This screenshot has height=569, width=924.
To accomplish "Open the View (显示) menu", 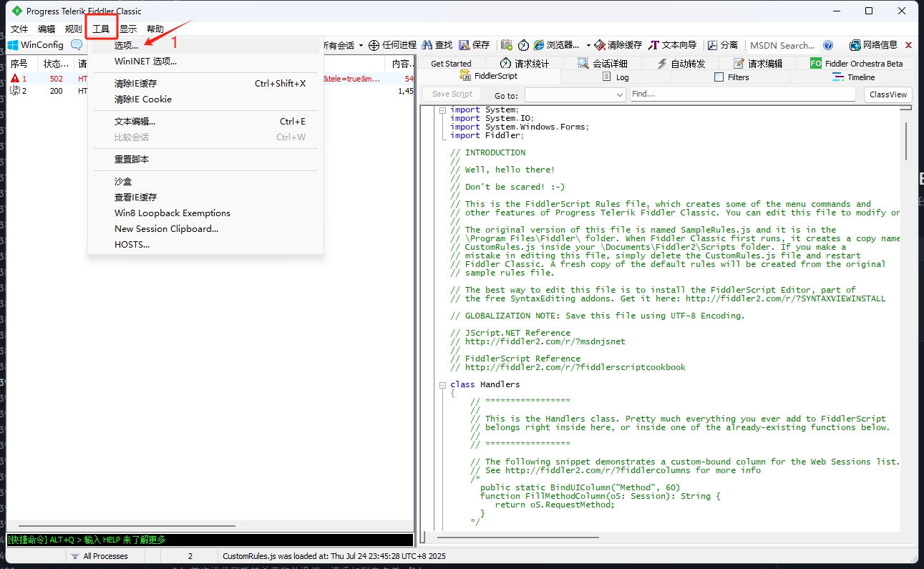I will click(x=128, y=29).
